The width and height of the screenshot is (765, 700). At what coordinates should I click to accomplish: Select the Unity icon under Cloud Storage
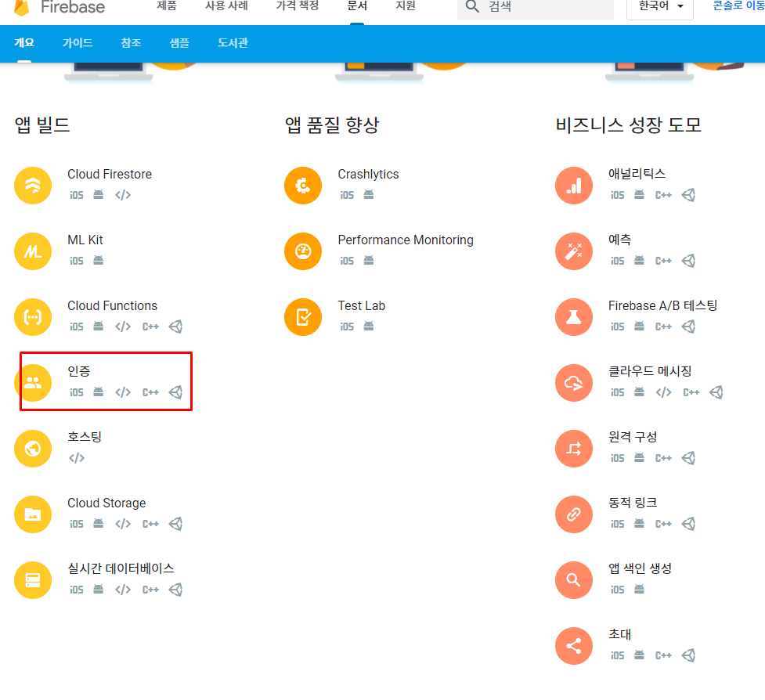pos(175,523)
